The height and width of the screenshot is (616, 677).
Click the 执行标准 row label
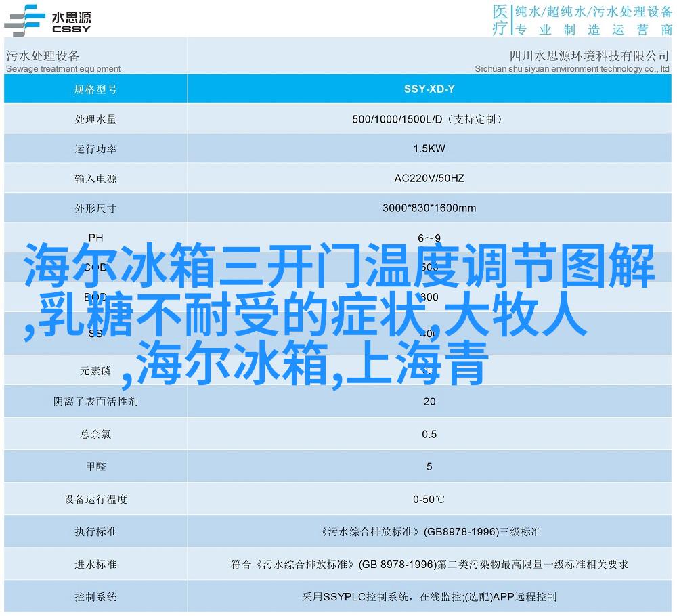pos(95,532)
